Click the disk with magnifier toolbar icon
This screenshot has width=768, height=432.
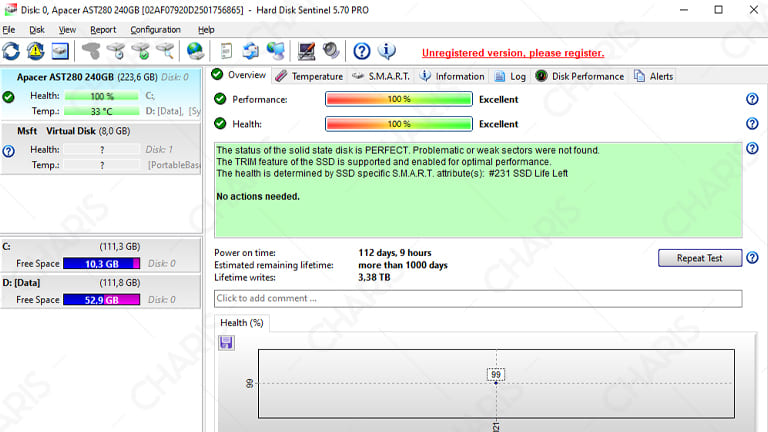(165, 51)
